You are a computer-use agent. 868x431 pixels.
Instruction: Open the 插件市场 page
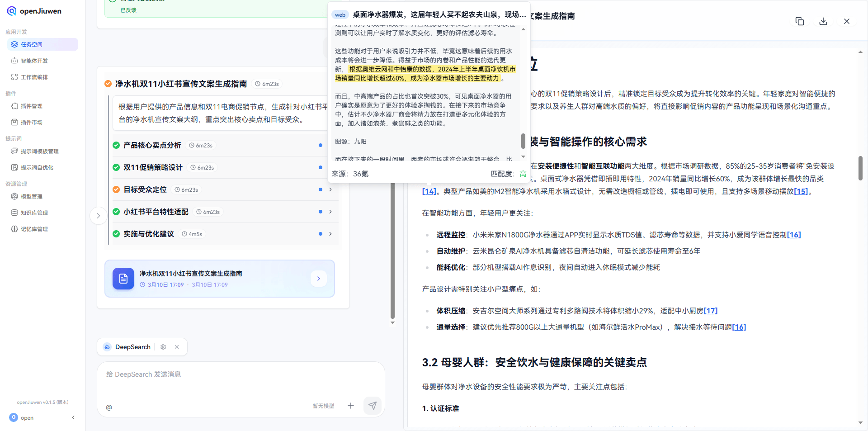pos(32,122)
